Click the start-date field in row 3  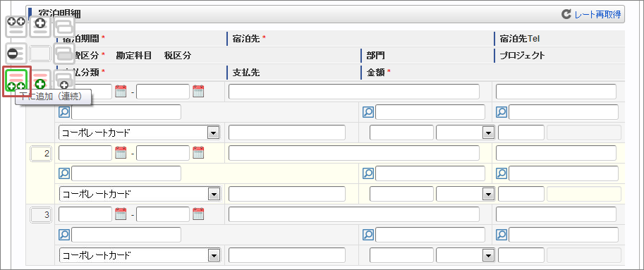point(85,214)
